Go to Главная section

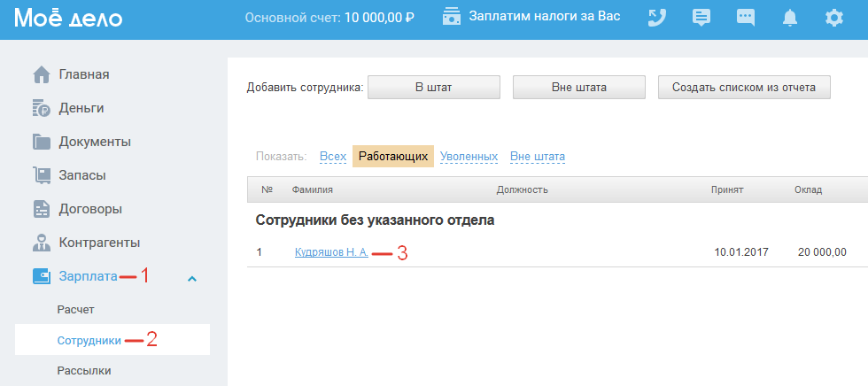[x=84, y=74]
